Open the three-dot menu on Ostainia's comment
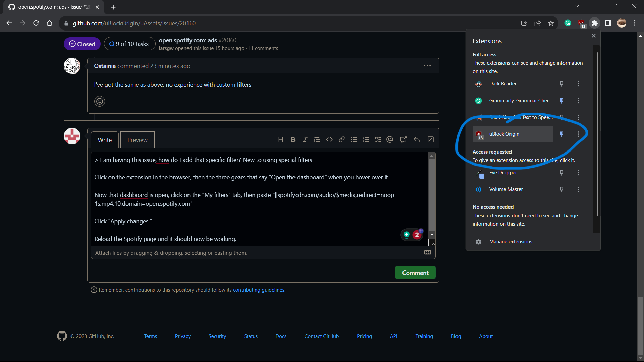Image resolution: width=644 pixels, height=362 pixels. 427,66
